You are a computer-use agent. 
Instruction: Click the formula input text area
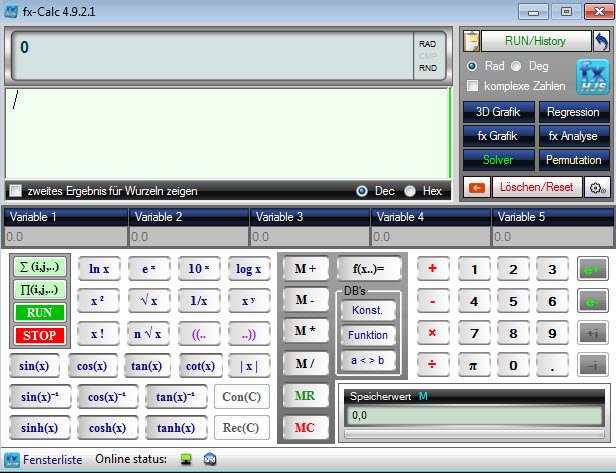227,134
